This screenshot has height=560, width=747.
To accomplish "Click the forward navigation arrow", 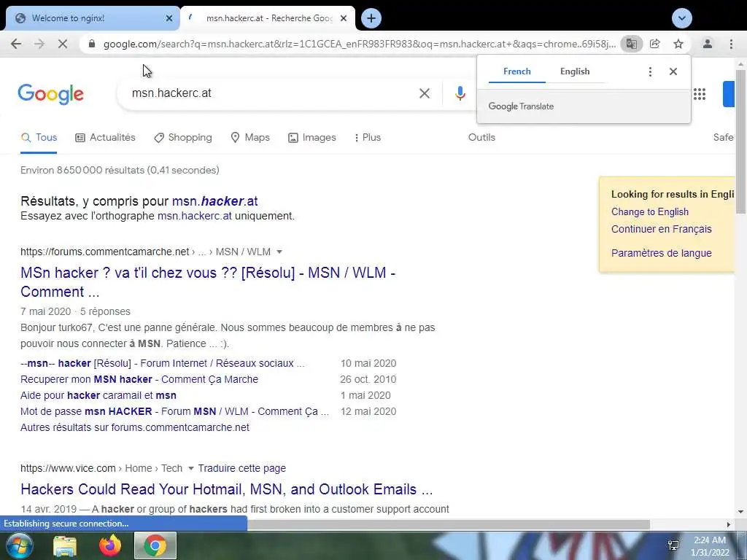I will [39, 44].
